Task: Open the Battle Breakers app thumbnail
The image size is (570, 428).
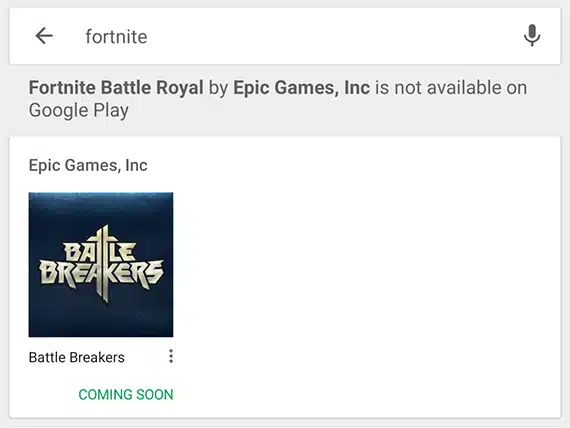Action: pos(101,265)
